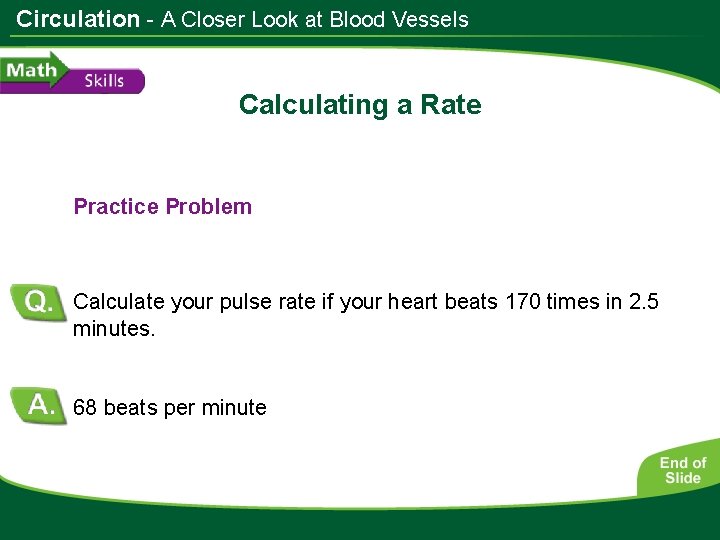Image resolution: width=720 pixels, height=540 pixels.
Task: Click the Skills label tag
Action: tap(104, 81)
